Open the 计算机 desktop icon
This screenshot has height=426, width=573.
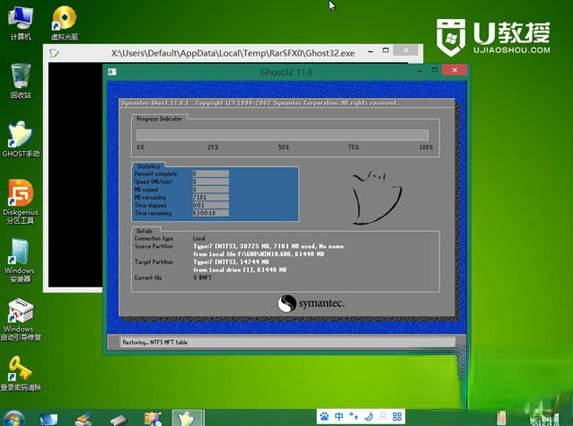click(20, 23)
